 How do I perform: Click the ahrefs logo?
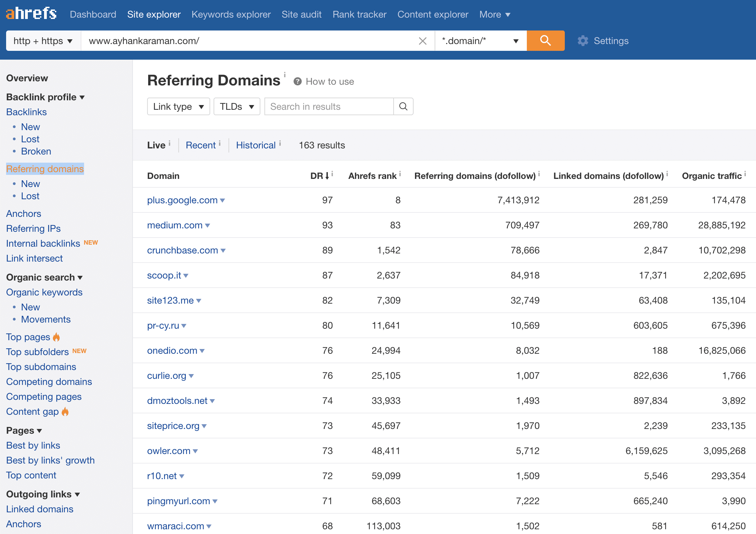click(x=31, y=14)
